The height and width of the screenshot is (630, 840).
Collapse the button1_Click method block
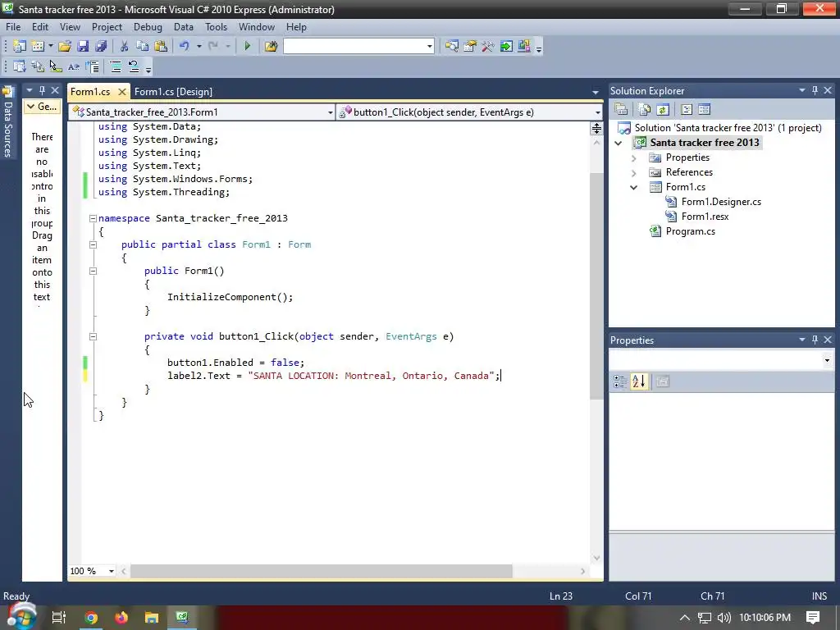[93, 337]
